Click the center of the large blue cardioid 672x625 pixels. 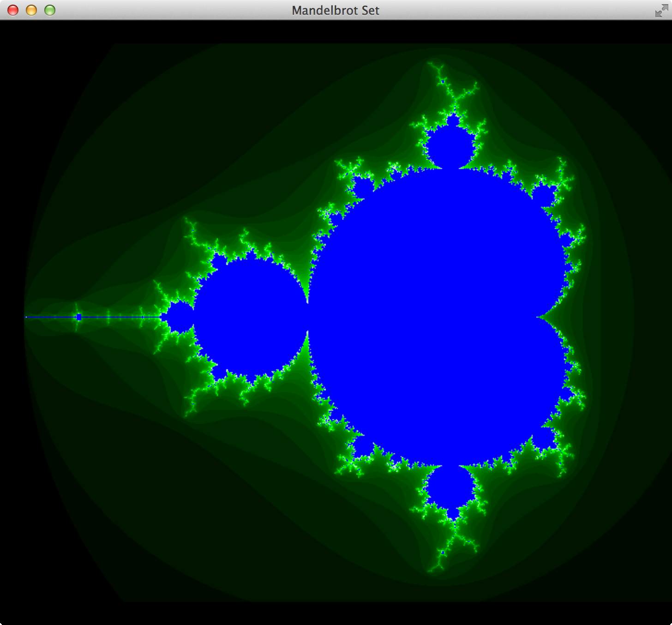point(438,318)
